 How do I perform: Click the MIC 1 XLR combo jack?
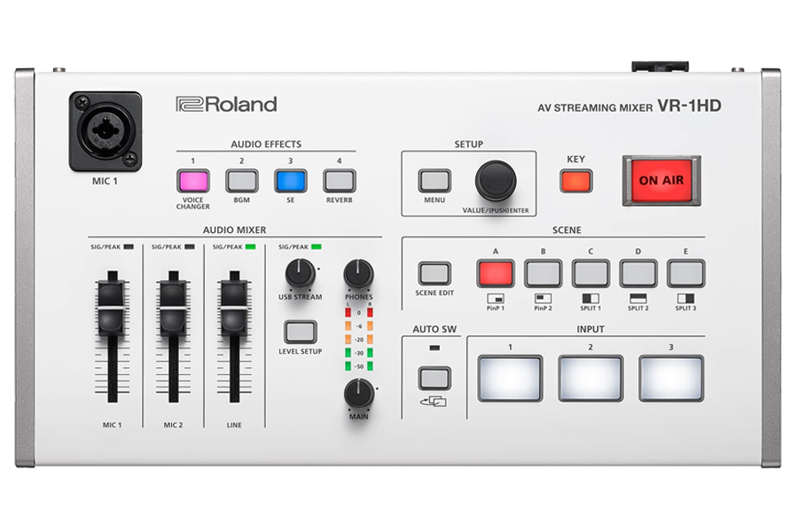(x=106, y=131)
